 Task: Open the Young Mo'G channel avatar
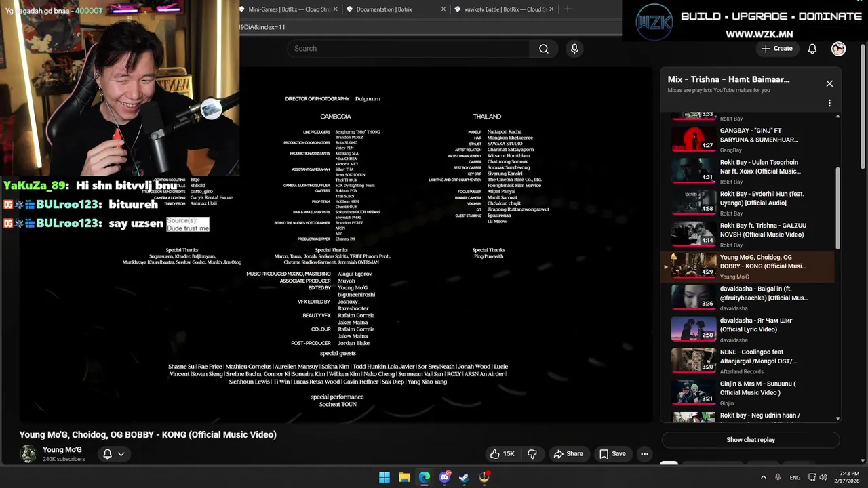(x=28, y=454)
